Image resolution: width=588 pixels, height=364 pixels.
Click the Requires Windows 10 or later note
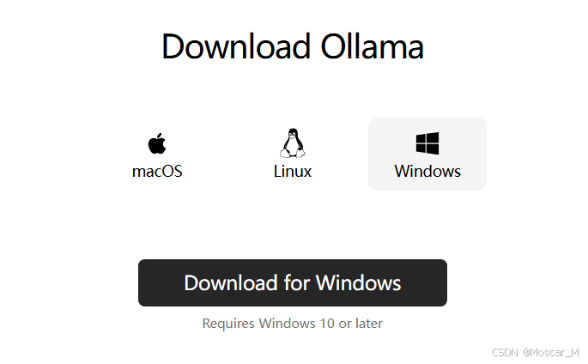[293, 324]
